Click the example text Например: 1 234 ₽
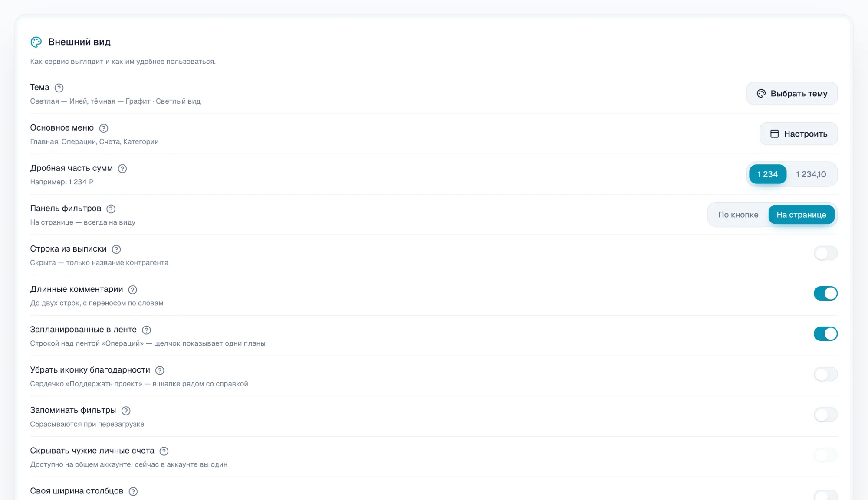Screen dimensions: 868x500 62,182
